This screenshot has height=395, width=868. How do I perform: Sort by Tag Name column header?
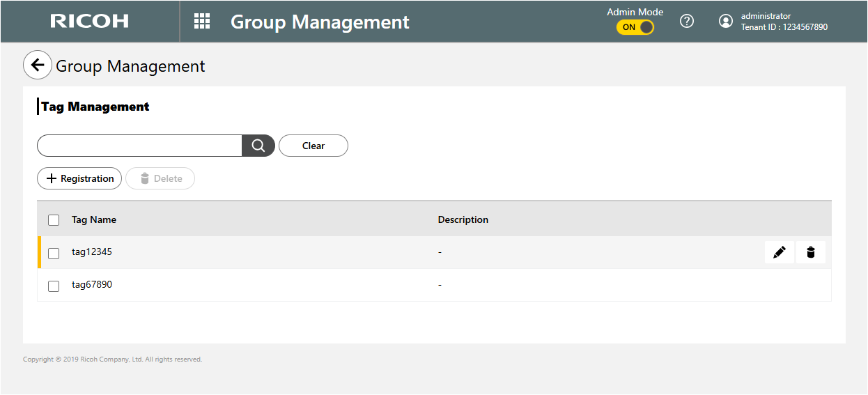click(94, 219)
